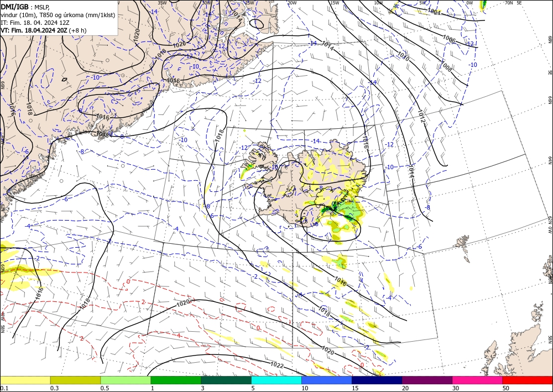Click the navy 15–20 legend swatch
553x392 pixels.
(377, 380)
